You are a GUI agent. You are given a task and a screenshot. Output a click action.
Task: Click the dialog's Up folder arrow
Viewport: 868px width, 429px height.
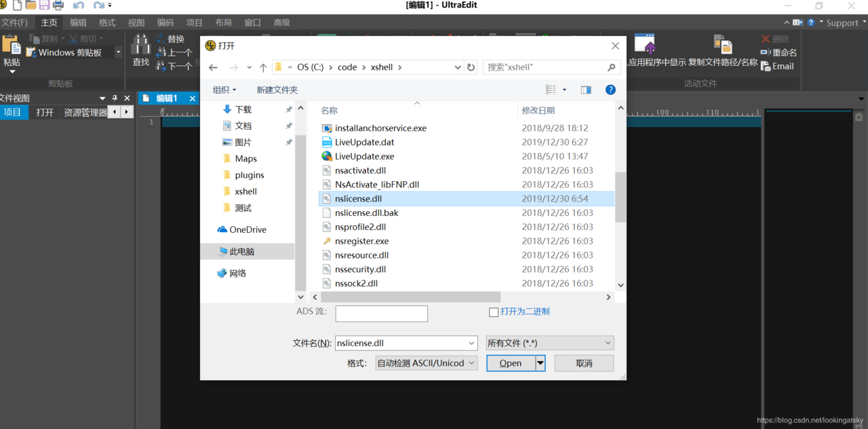click(263, 67)
